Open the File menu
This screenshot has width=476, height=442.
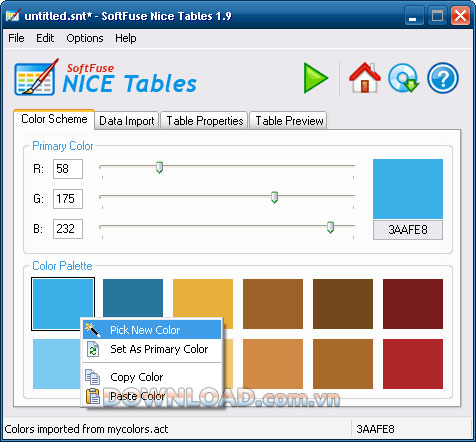click(16, 38)
